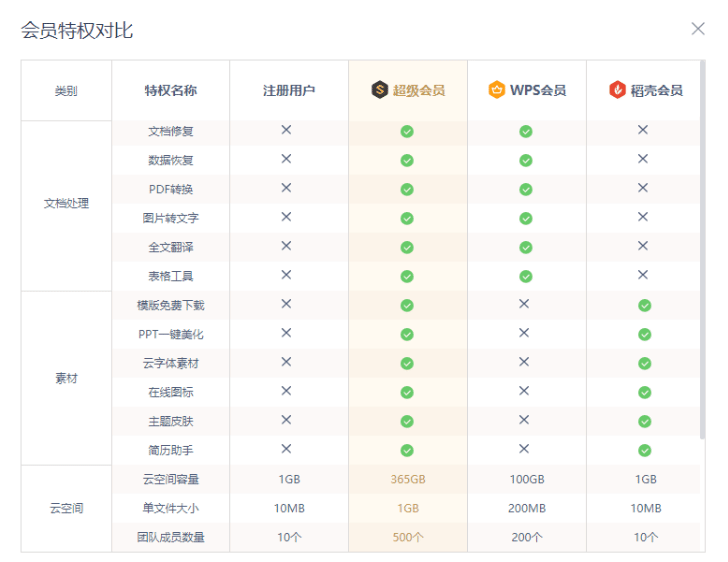Click 注册用户 1GB cloud capacity value
Viewport: 728px width, 562px height.
point(289,479)
